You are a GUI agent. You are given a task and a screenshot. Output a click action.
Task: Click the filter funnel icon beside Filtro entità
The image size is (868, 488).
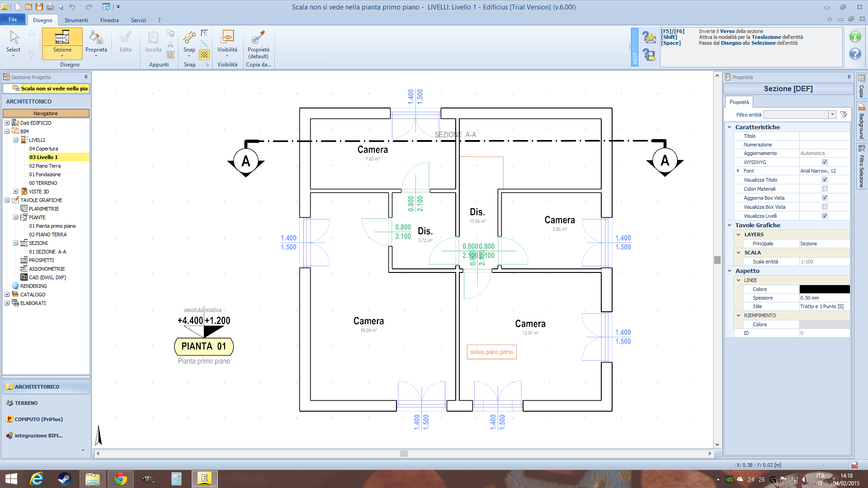tap(843, 115)
